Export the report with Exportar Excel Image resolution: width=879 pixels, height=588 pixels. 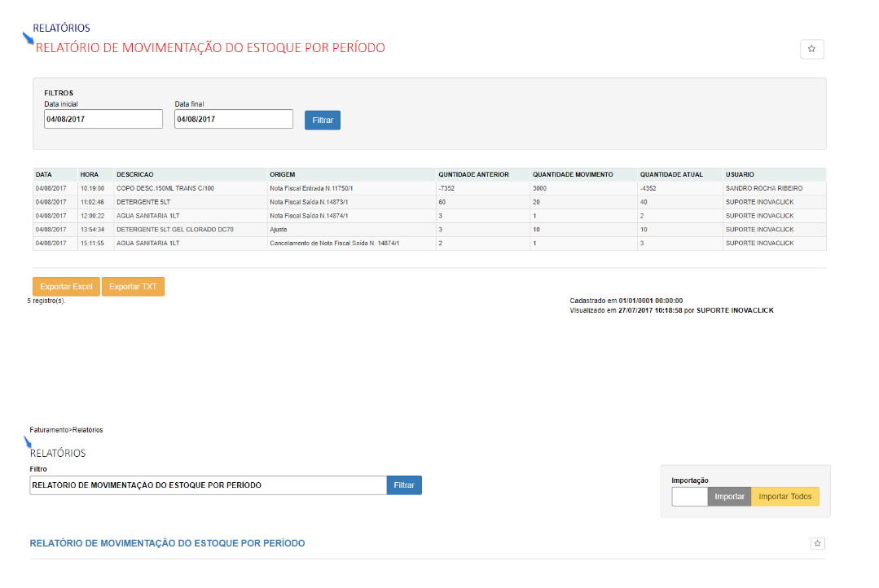click(66, 287)
